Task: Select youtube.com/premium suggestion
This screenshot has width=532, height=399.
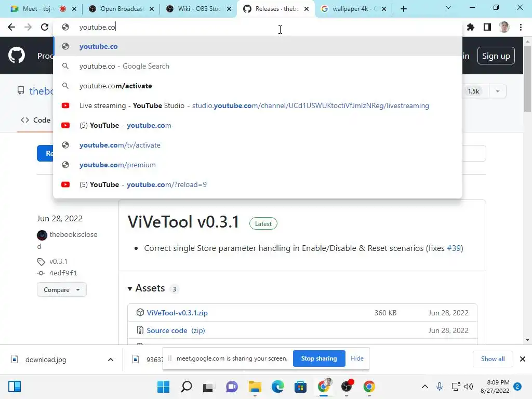Action: pyautogui.click(x=258, y=165)
